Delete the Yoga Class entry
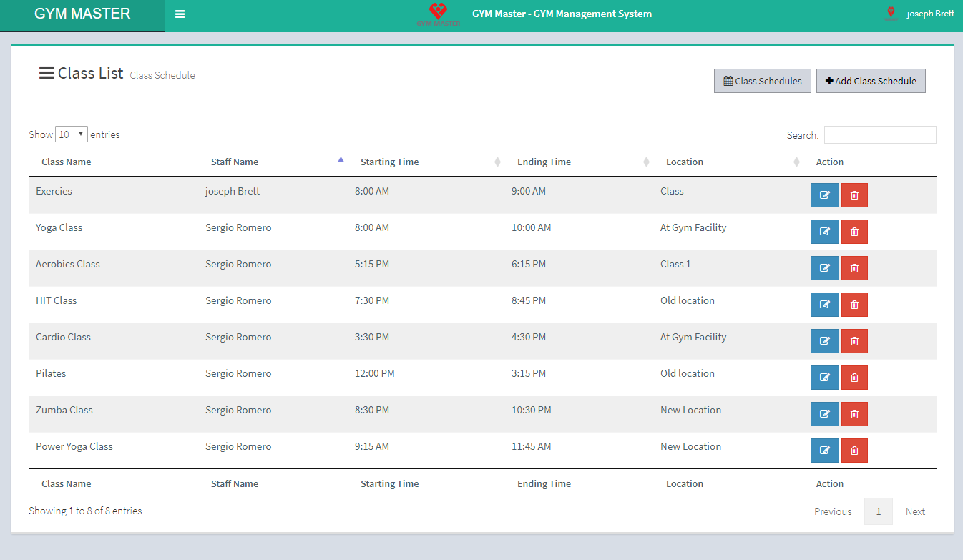The height and width of the screenshot is (560, 963). tap(854, 232)
